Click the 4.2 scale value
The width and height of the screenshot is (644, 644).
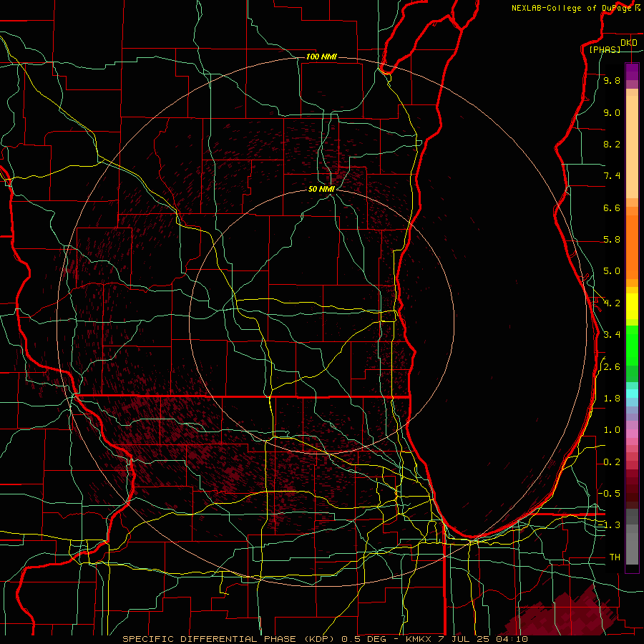coord(612,303)
